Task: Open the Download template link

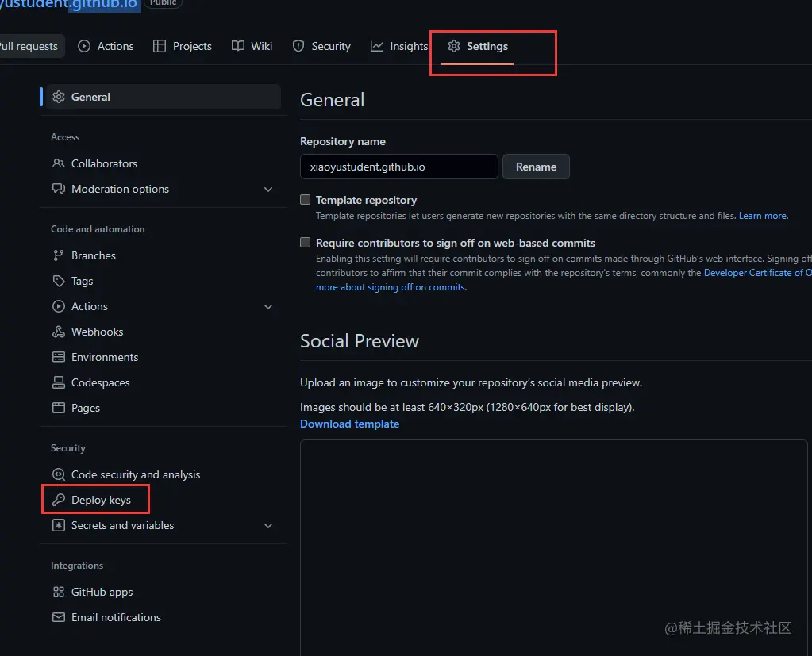Action: 349,424
